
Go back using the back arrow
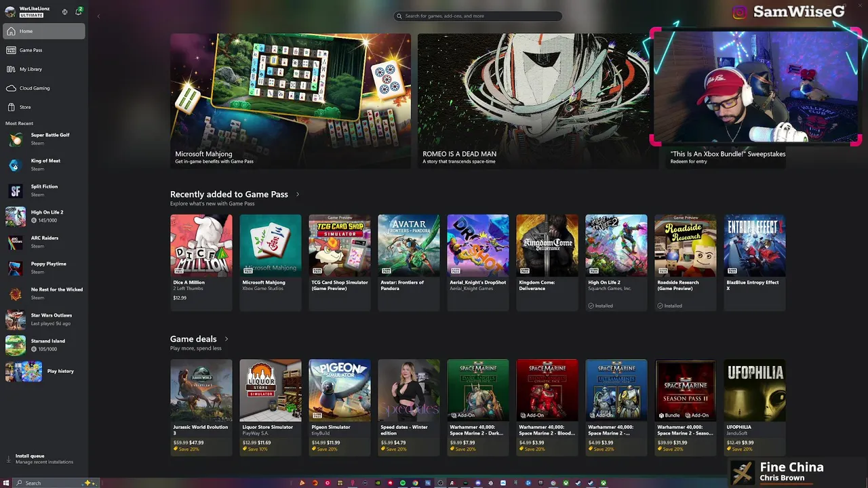pyautogui.click(x=98, y=16)
